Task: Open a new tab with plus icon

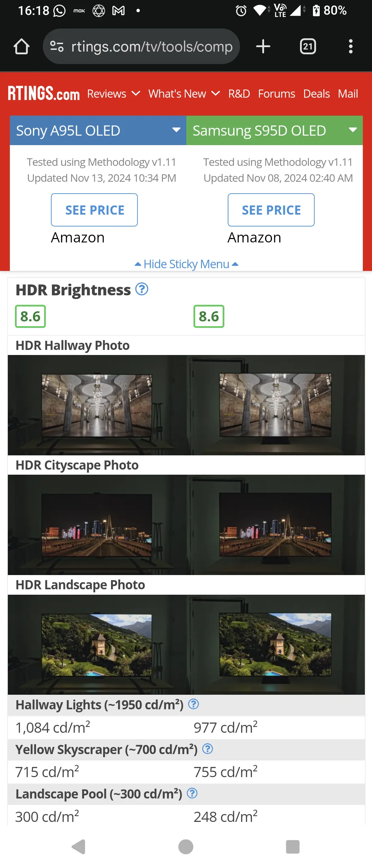Action: 263,46
